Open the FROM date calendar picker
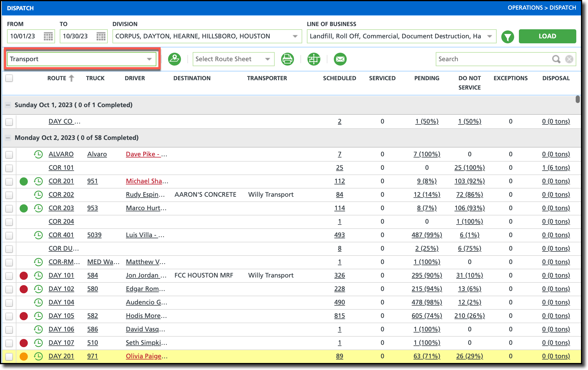Image resolution: width=588 pixels, height=370 pixels. click(x=48, y=36)
